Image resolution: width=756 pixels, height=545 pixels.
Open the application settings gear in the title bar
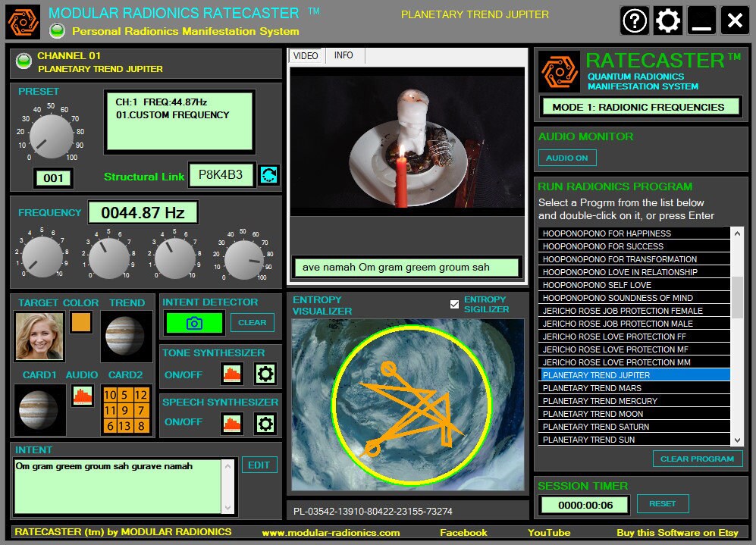coord(667,20)
